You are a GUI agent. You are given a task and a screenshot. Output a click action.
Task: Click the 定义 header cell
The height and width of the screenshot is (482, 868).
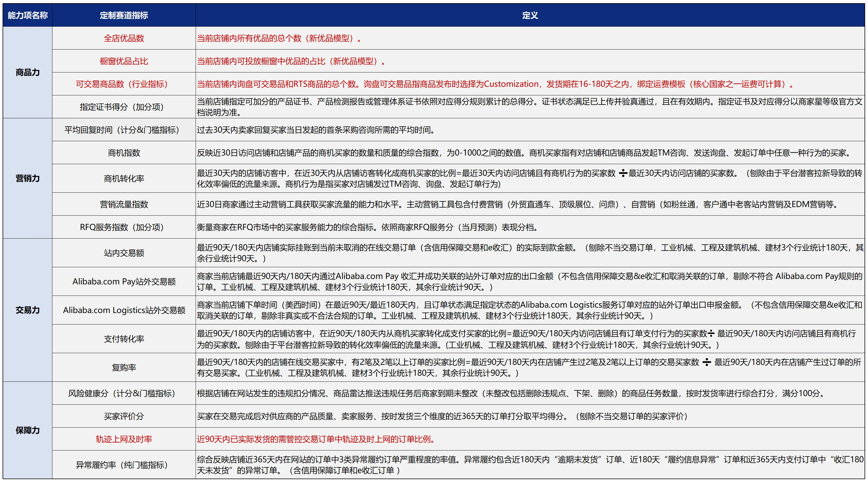click(x=530, y=15)
